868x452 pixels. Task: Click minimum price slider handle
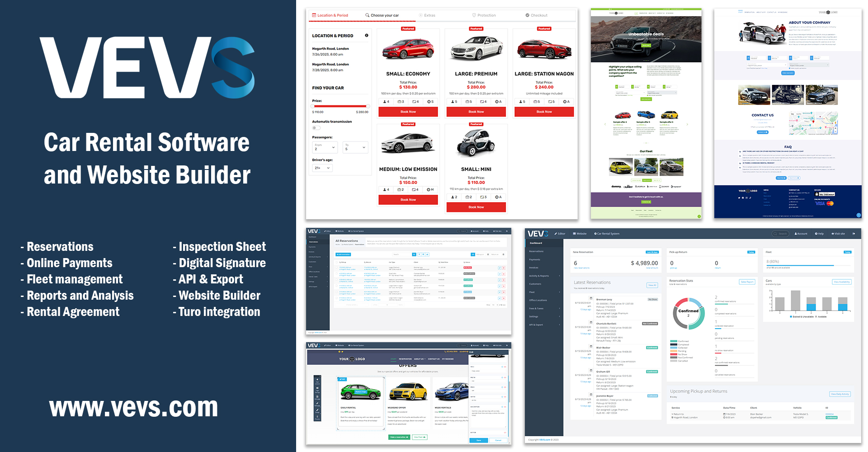tap(313, 106)
